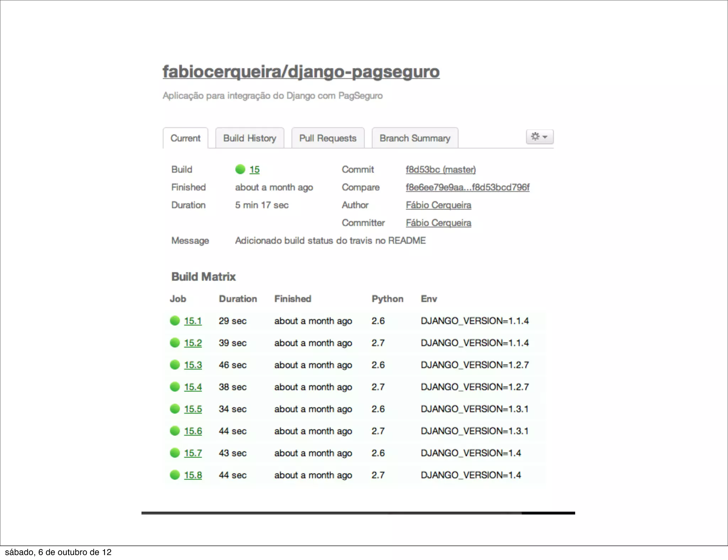Click green status dot of job 15.3
Image resolution: width=728 pixels, height=560 pixels.
tap(175, 365)
